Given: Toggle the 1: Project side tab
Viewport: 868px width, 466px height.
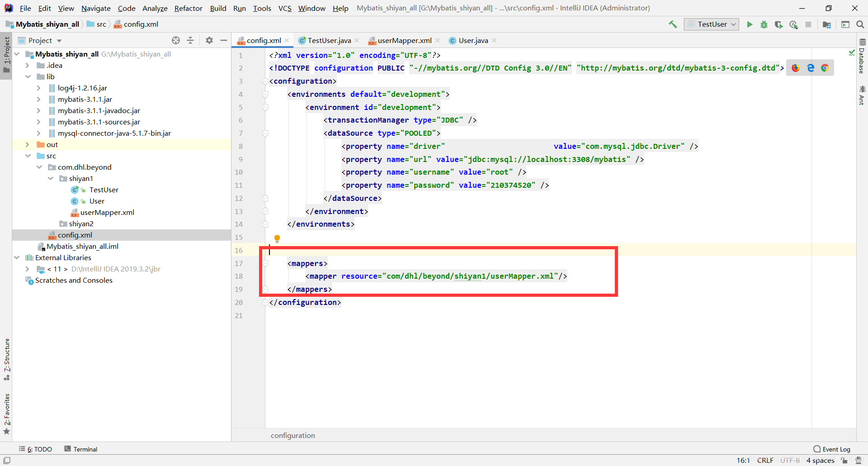Looking at the screenshot, I should click(x=7, y=55).
